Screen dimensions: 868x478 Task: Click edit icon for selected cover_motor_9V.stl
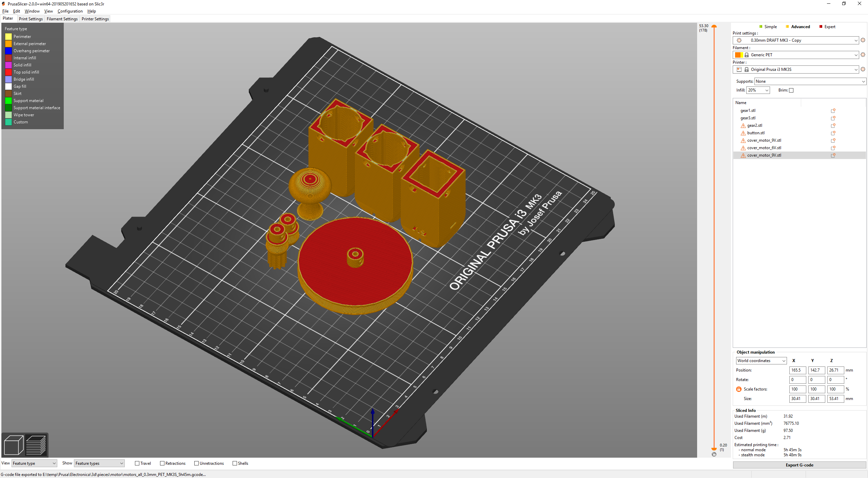833,155
